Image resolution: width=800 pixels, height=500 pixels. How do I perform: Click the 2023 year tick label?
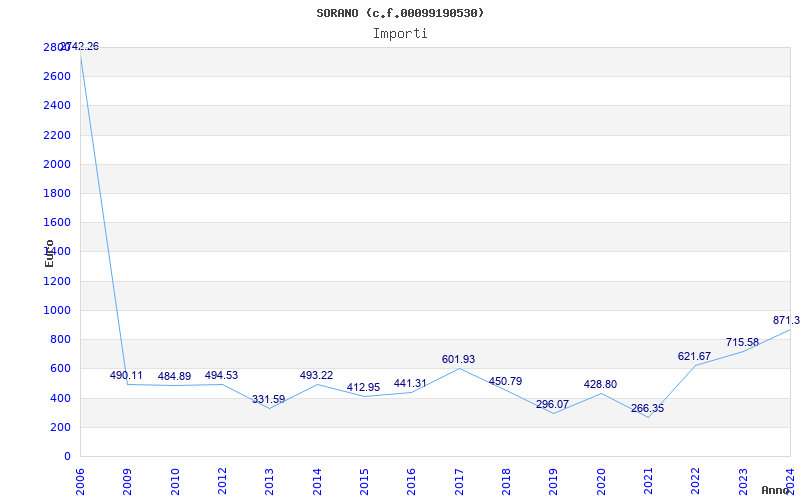click(x=743, y=482)
